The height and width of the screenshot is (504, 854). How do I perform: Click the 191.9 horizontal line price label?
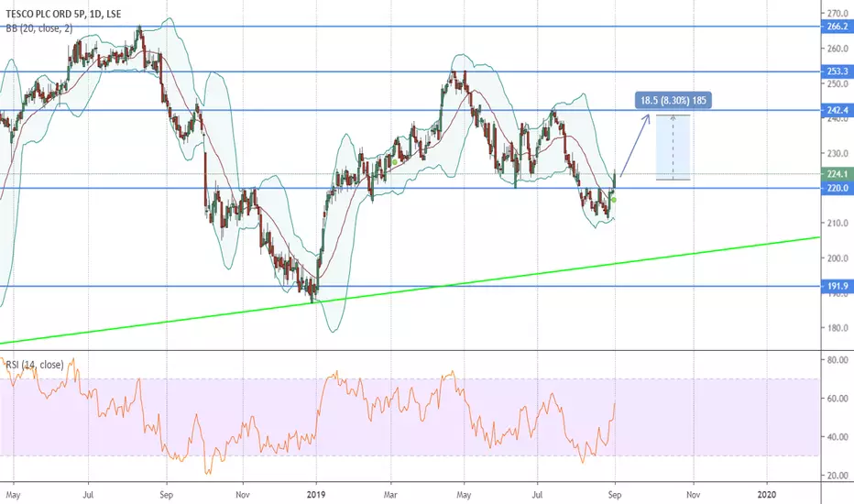pyautogui.click(x=838, y=286)
